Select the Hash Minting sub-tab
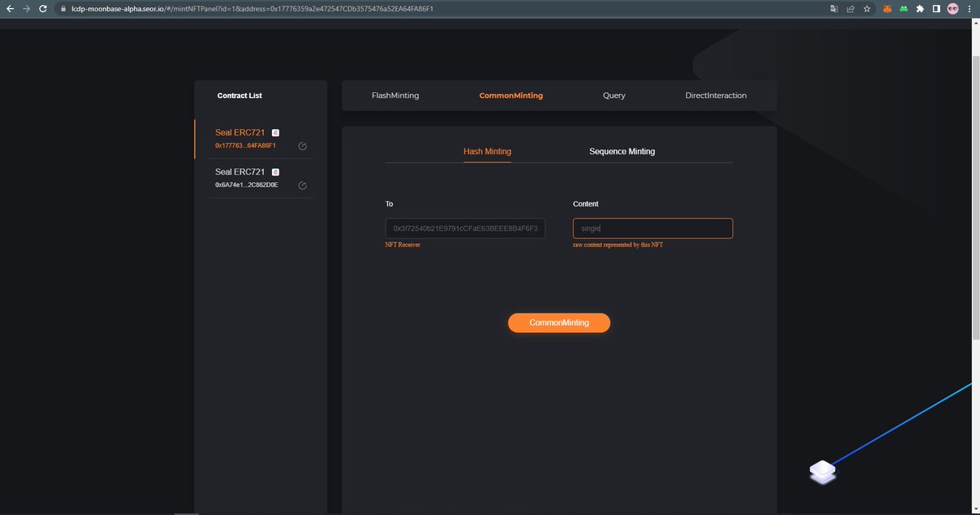This screenshot has height=515, width=980. 488,151
